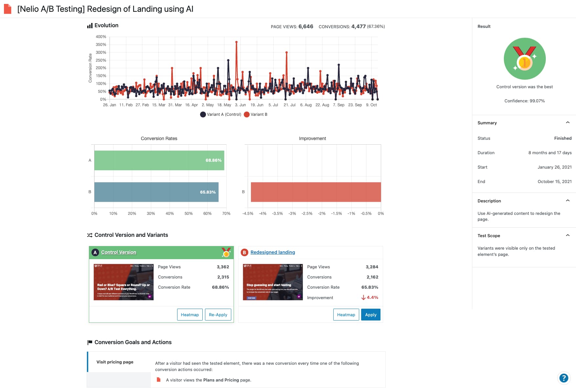Click the page views total 6,646
Image resolution: width=576 pixels, height=392 pixels.
click(x=306, y=27)
